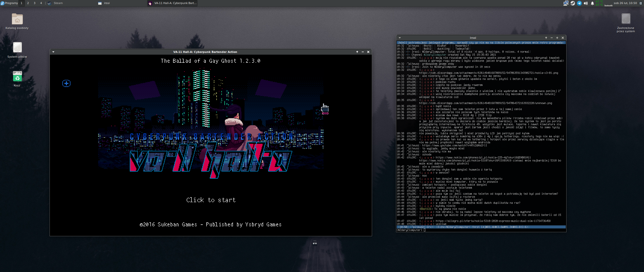Image resolution: width=644 pixels, height=272 pixels.
Task: Click the 'Total of 8 nicks' irssi line
Action: tap(464, 52)
